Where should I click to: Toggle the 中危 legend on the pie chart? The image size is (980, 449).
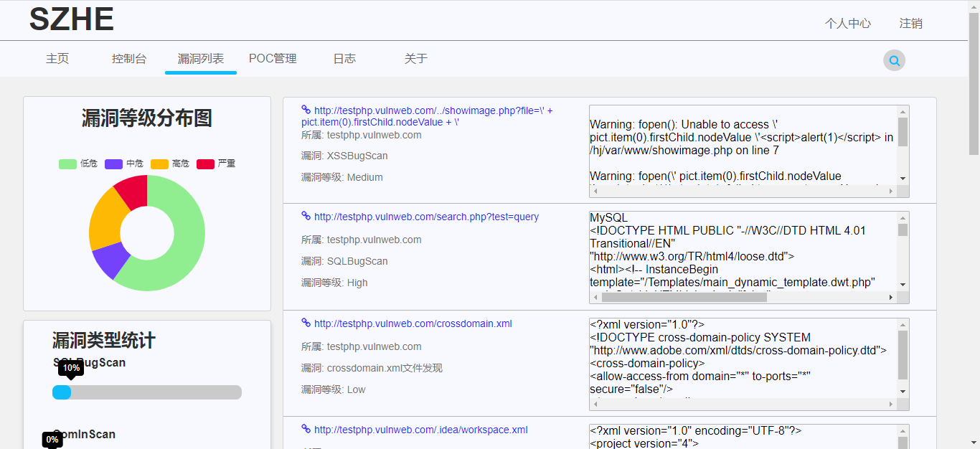tap(123, 163)
